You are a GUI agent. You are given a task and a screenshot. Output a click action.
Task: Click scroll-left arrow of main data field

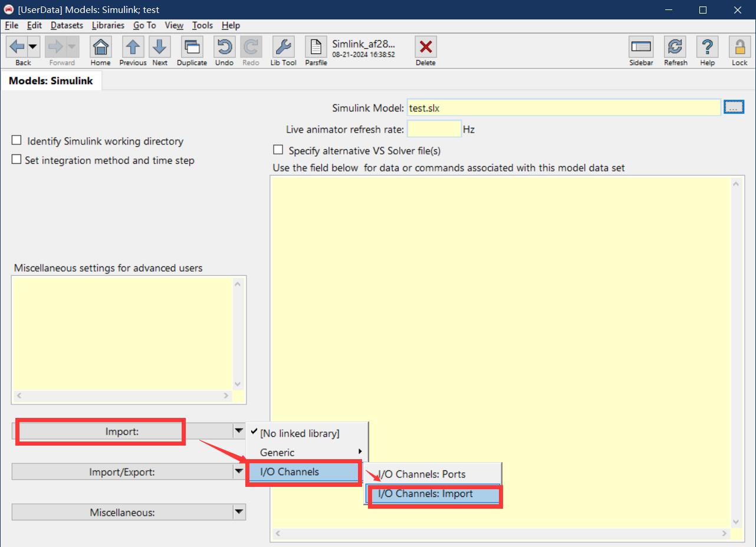pyautogui.click(x=278, y=534)
